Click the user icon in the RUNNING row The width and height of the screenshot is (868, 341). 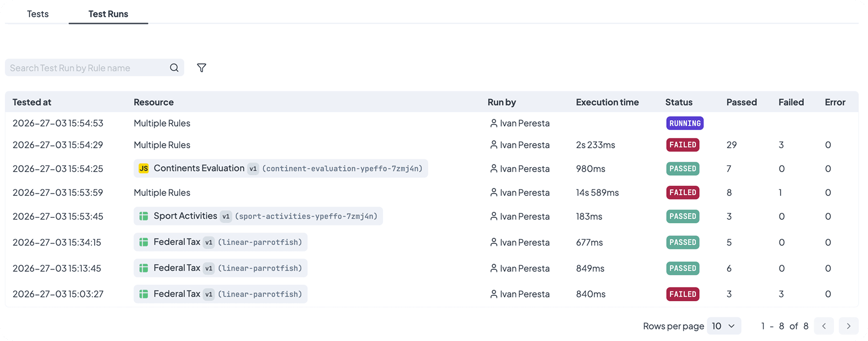pos(494,123)
